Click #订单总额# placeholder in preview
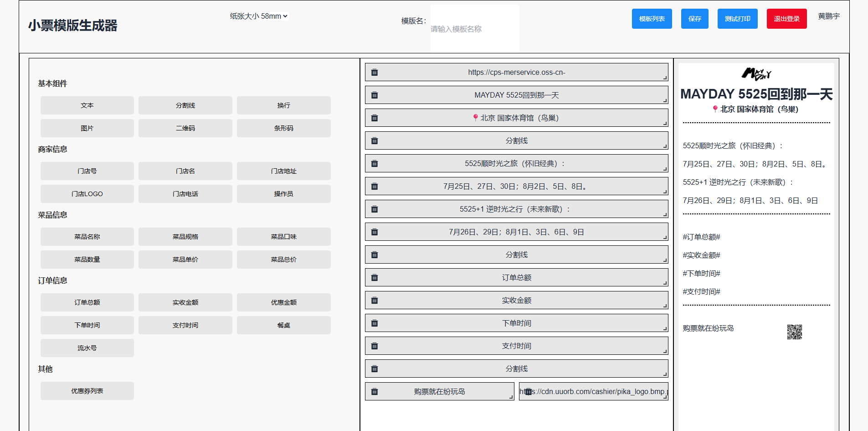The height and width of the screenshot is (431, 868). click(x=701, y=237)
